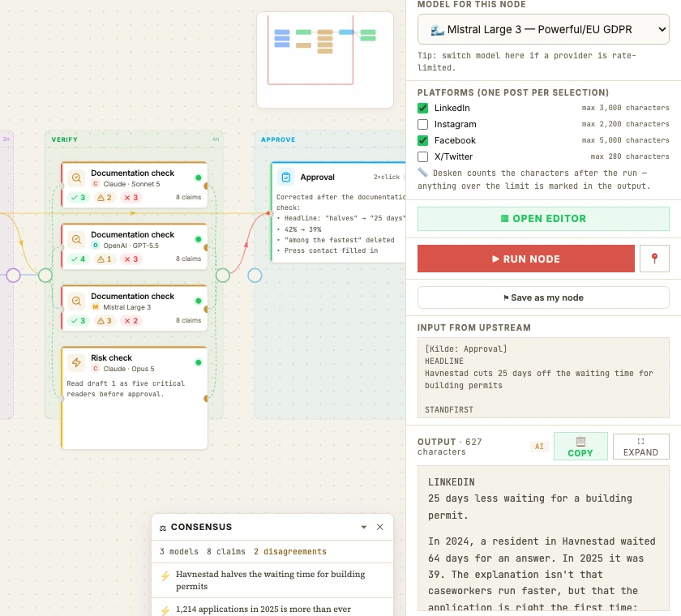Screen dimensions: 681x616
Task: Click the APPROVE group label
Action: [x=278, y=139]
